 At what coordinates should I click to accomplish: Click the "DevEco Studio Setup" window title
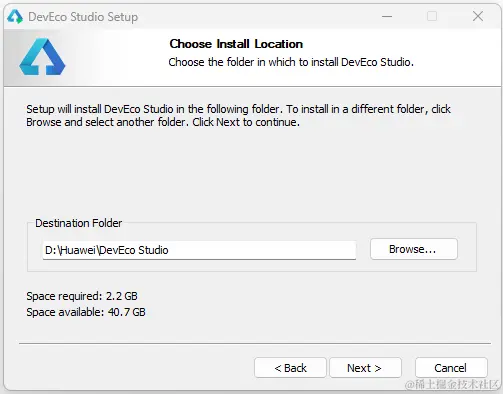coord(83,17)
